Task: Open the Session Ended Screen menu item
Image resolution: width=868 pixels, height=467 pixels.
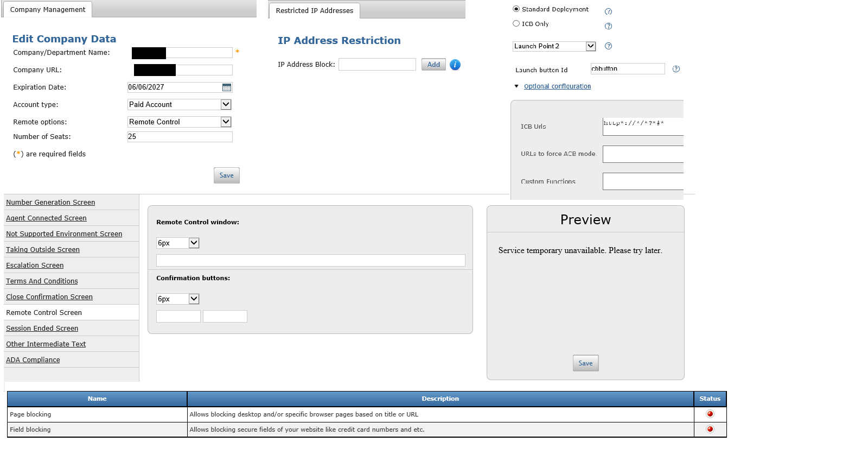Action: point(42,329)
